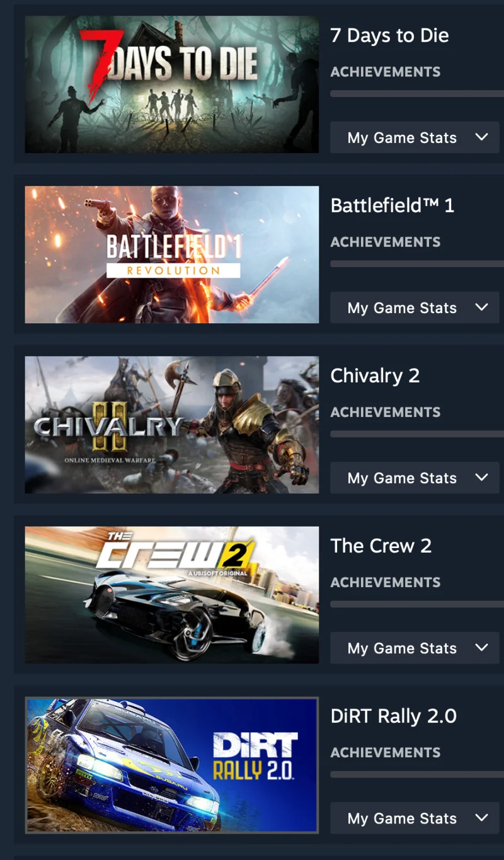Select the Chivalry 2 game artwork
This screenshot has width=504, height=860.
point(172,425)
